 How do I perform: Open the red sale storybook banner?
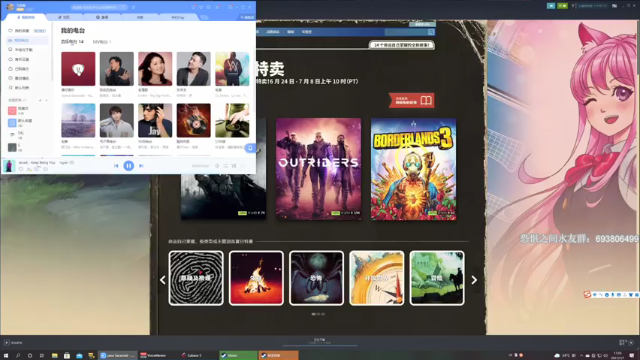411,100
